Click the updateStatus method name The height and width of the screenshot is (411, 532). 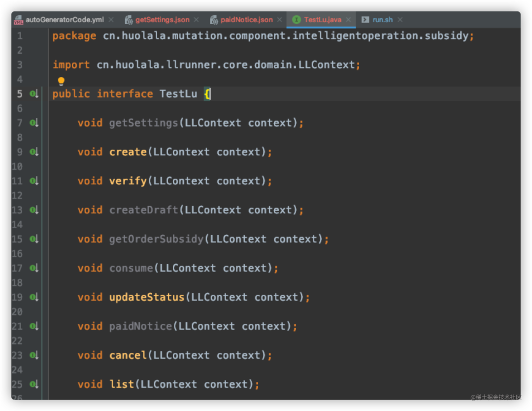pos(147,297)
